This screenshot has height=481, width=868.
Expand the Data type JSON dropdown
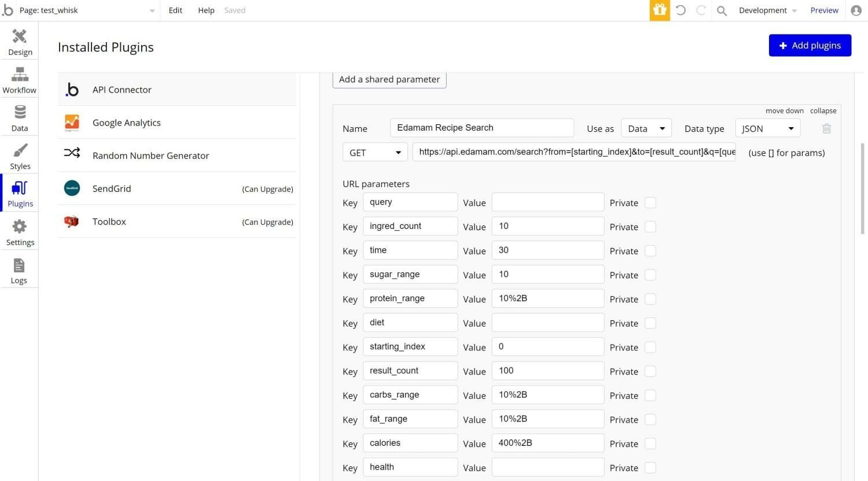tap(767, 128)
